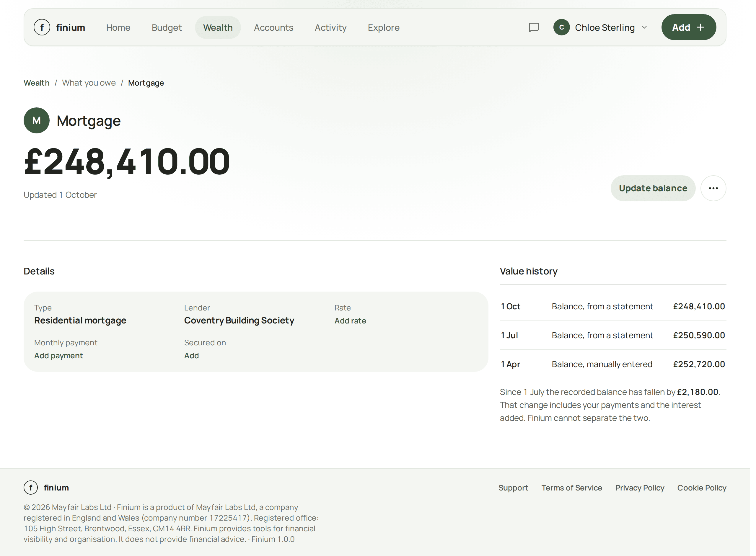Click the Updated 1 October text

tap(60, 195)
